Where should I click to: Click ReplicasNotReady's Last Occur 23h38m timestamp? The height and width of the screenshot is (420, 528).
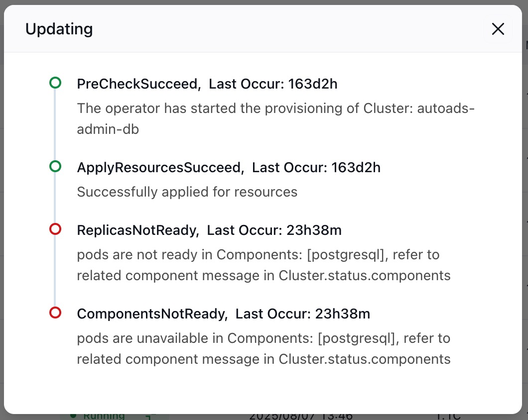pos(274,230)
